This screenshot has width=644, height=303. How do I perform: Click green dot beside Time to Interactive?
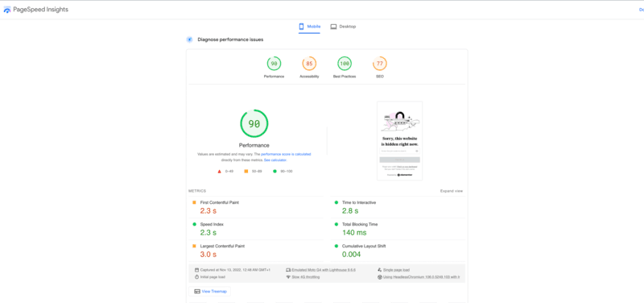pos(336,203)
